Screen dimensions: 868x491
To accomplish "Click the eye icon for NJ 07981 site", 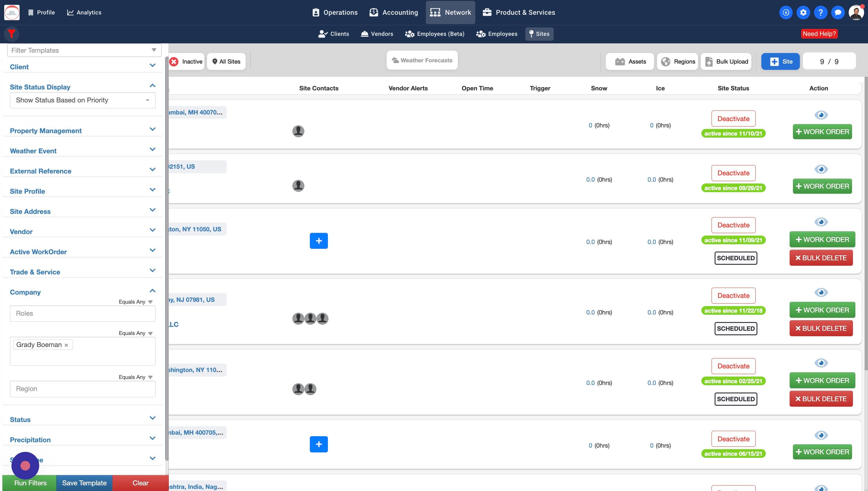I will coord(821,292).
